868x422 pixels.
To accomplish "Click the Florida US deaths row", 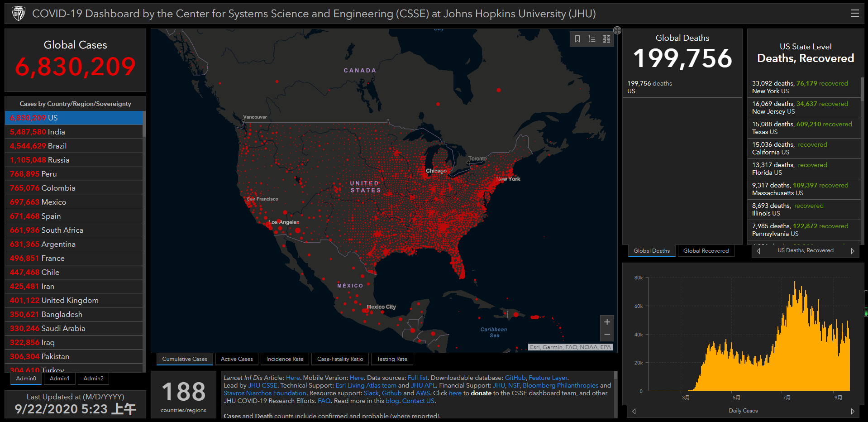I will point(804,169).
